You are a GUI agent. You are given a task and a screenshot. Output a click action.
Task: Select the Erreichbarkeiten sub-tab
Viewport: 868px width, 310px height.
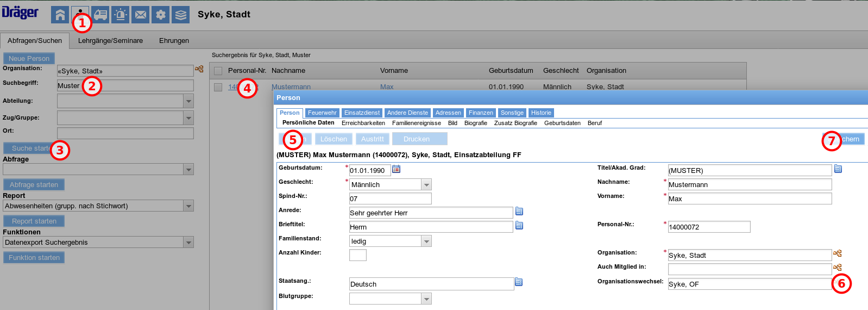(x=363, y=123)
